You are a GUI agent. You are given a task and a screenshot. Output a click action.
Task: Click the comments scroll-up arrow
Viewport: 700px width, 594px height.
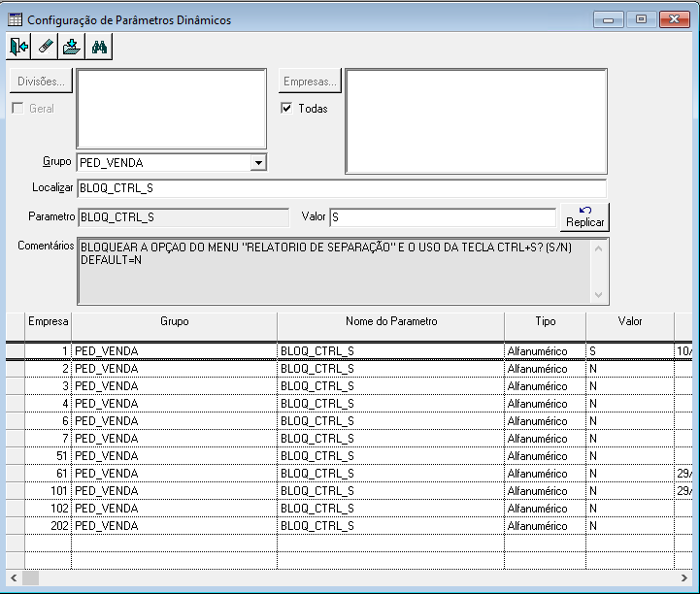click(x=599, y=248)
